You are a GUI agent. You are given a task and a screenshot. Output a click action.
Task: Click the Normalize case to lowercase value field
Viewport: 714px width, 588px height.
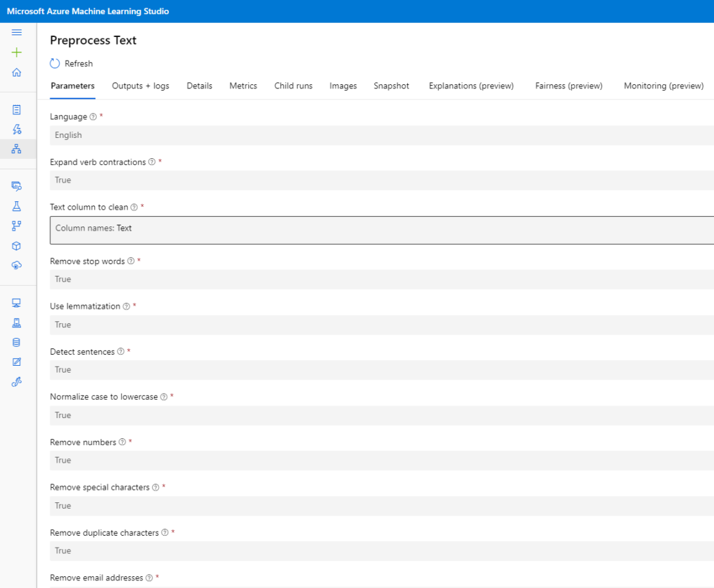[381, 415]
